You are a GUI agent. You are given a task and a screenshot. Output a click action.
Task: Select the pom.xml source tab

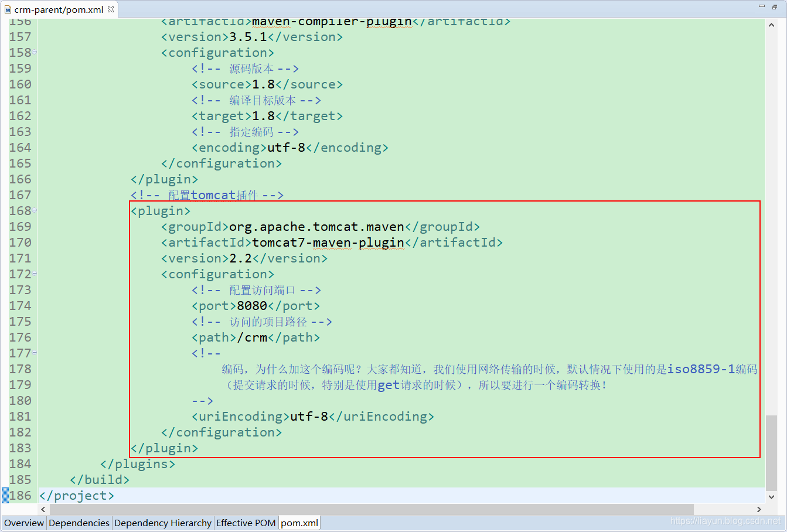point(299,523)
